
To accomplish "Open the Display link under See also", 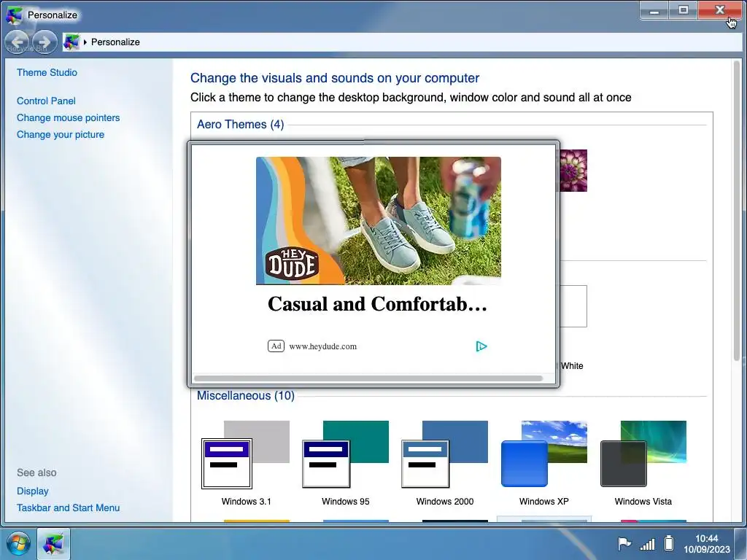I will click(32, 491).
